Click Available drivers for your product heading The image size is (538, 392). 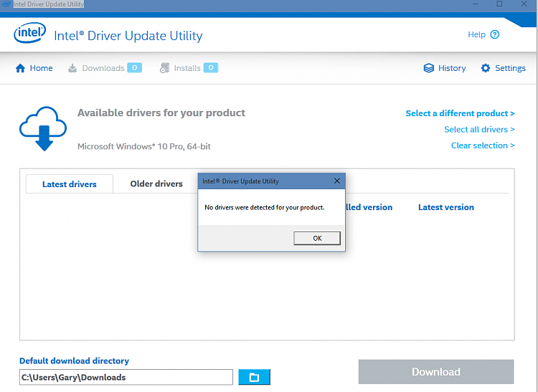161,113
